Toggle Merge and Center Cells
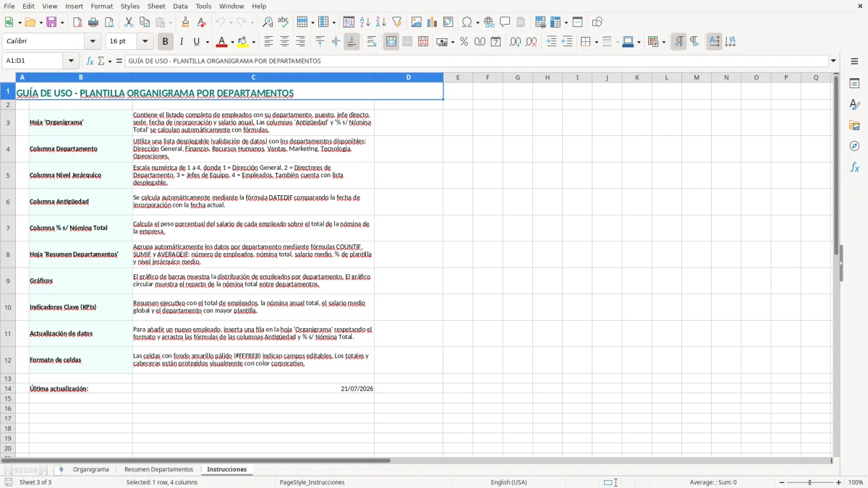 pyautogui.click(x=391, y=42)
